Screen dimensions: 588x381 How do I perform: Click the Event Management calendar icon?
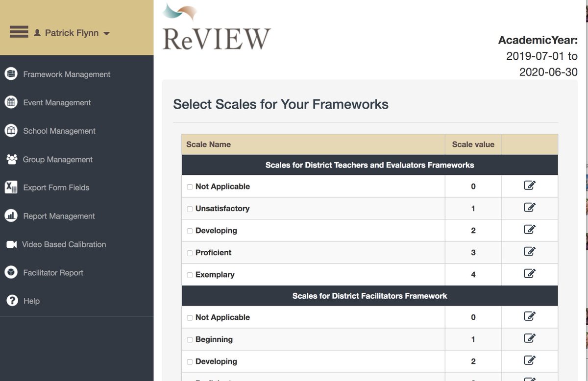tap(11, 102)
